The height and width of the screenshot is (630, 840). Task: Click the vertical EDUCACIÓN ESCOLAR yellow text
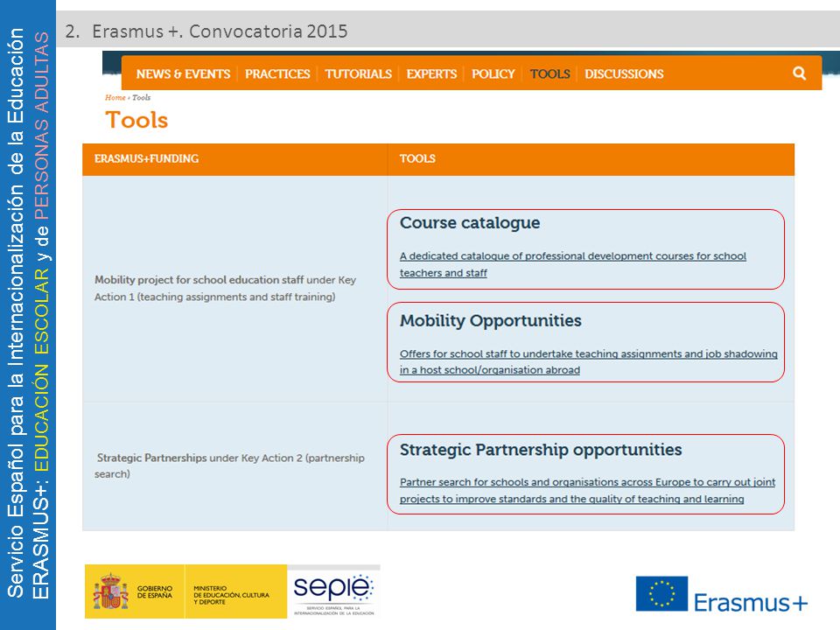[41, 369]
